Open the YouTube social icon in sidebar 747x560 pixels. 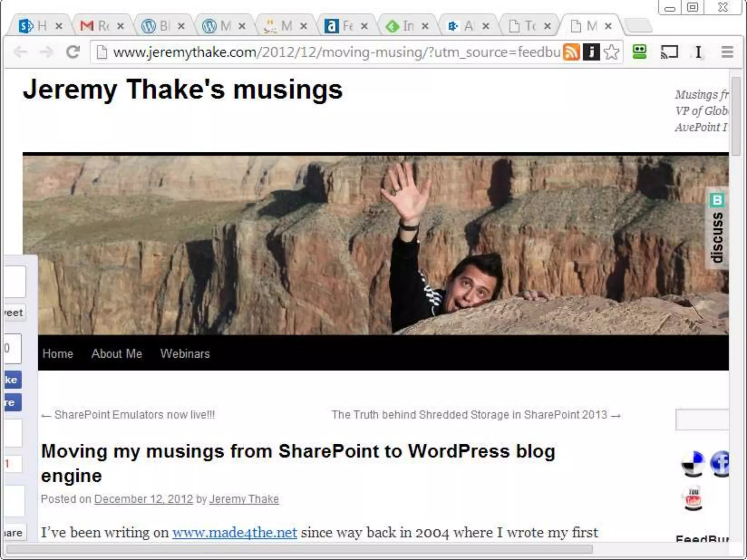693,498
